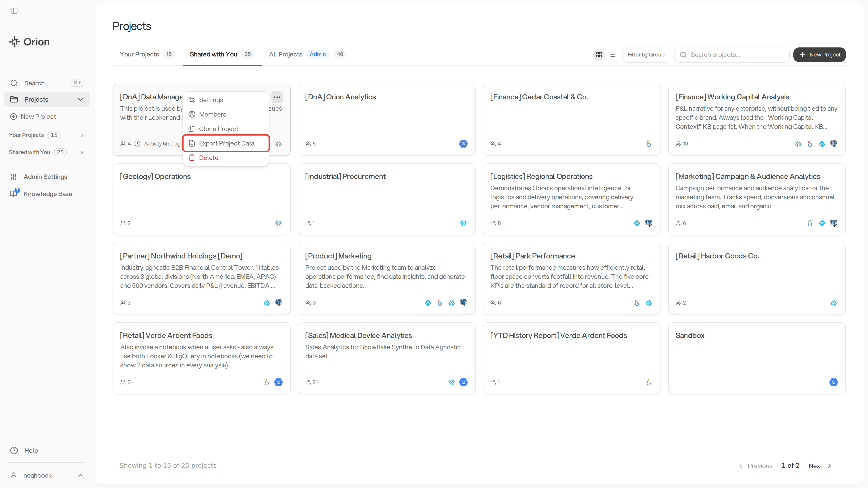Click Postgres icon on Working Capital Analysis card
The height and width of the screenshot is (488, 868).
pos(834,144)
